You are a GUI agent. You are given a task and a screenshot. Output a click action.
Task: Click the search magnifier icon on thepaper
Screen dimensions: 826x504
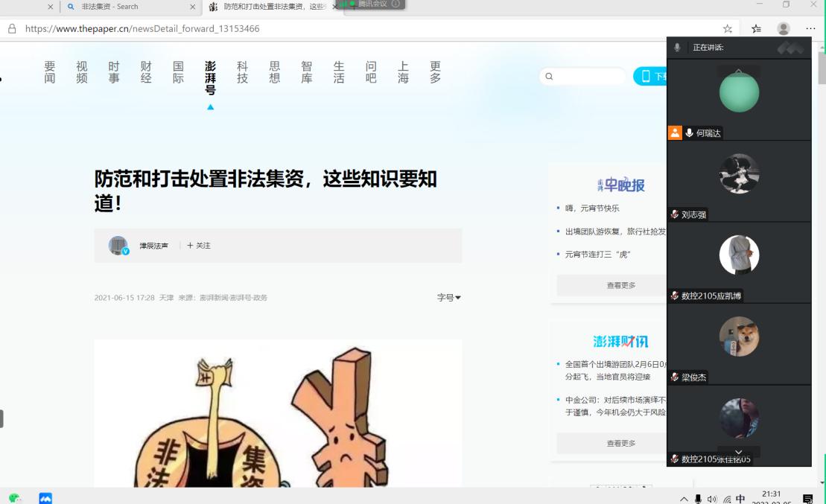[549, 77]
